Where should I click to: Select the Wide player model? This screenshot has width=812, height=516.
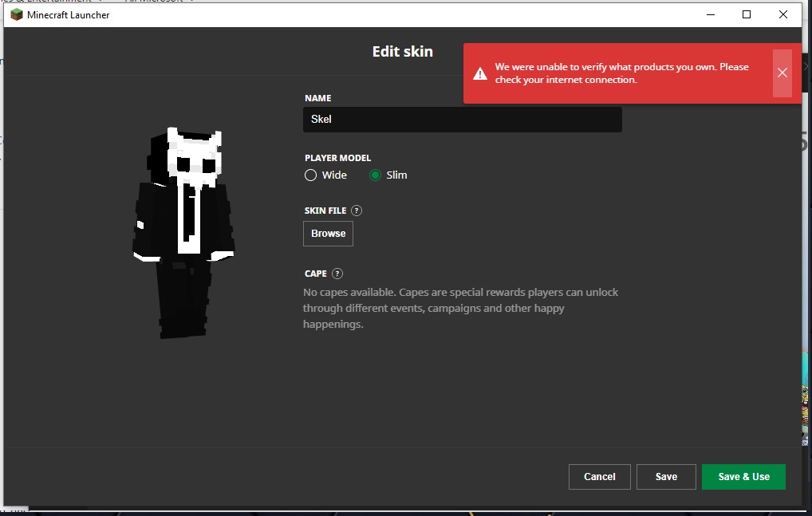pos(325,175)
